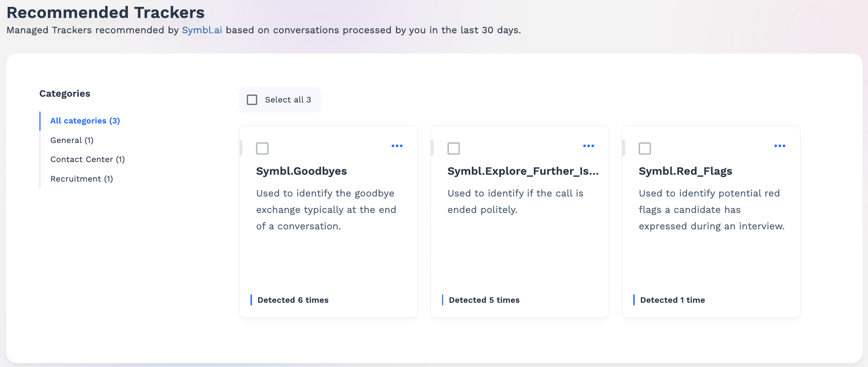The width and height of the screenshot is (868, 367).
Task: Open the Symbl.Goodbyes three-dot options menu
Action: pyautogui.click(x=397, y=146)
